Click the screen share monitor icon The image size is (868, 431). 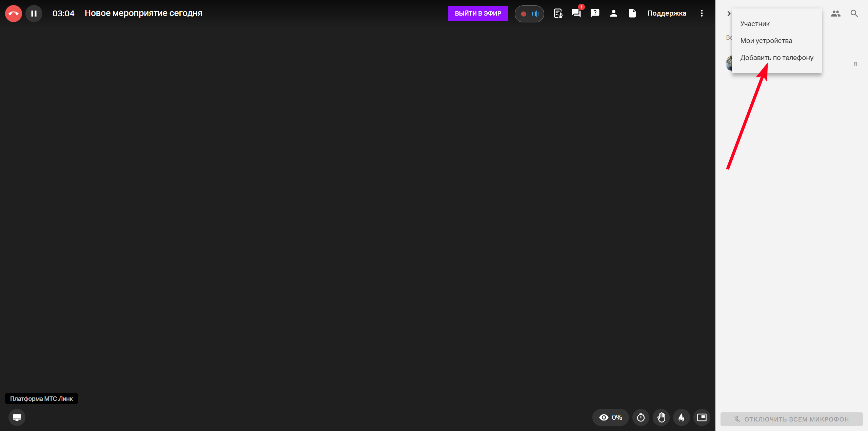pyautogui.click(x=17, y=417)
